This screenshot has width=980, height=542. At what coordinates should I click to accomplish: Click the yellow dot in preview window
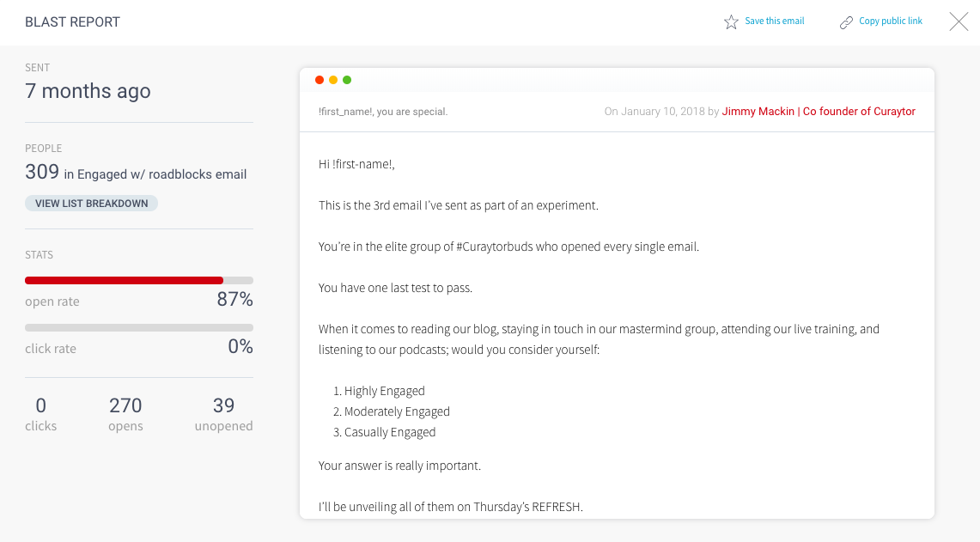(x=333, y=80)
